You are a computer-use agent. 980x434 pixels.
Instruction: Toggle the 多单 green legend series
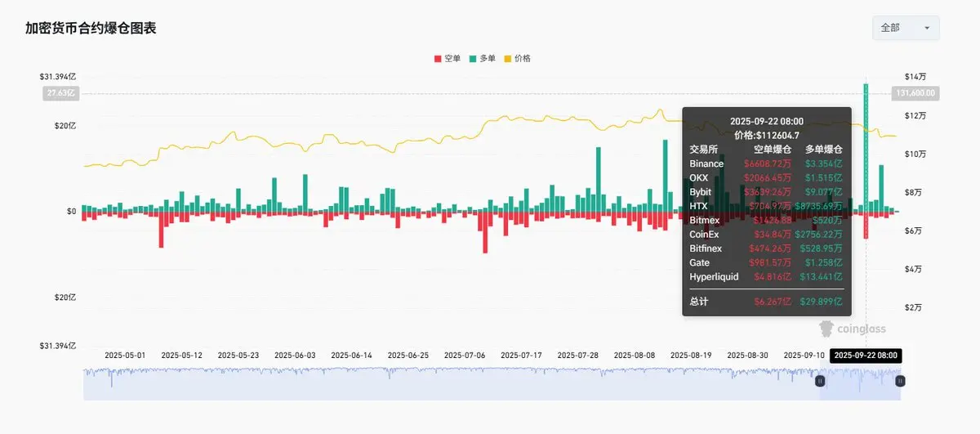[x=483, y=59]
